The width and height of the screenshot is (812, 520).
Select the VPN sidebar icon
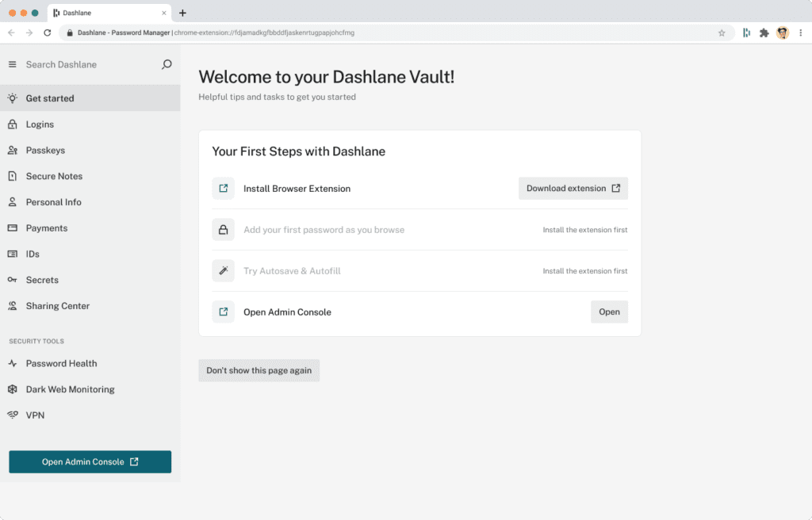[12, 415]
